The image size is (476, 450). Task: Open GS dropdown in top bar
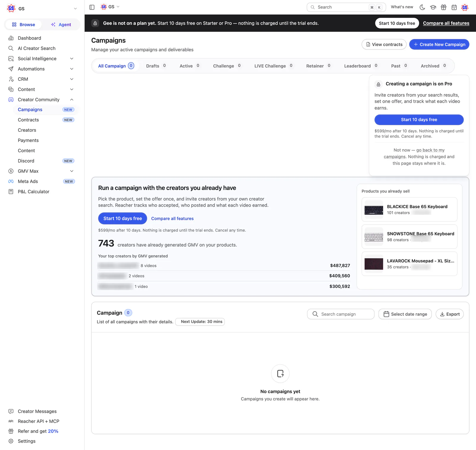coord(110,7)
